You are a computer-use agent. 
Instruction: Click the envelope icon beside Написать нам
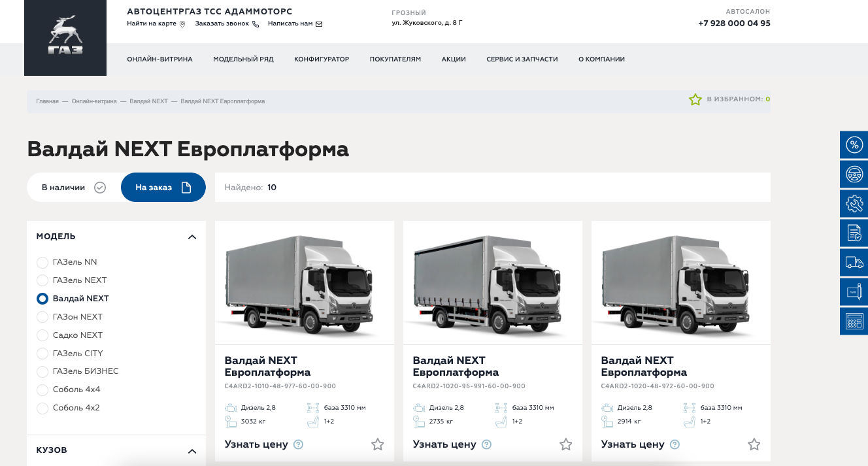click(319, 24)
